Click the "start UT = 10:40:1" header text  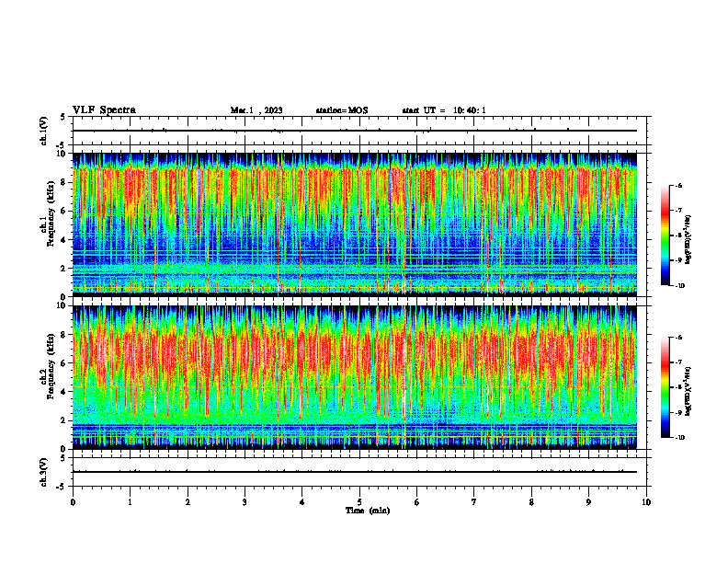pos(444,110)
